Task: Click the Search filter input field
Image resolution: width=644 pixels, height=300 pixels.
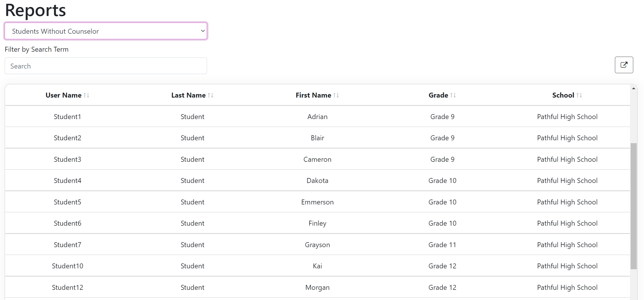Action: pos(106,66)
